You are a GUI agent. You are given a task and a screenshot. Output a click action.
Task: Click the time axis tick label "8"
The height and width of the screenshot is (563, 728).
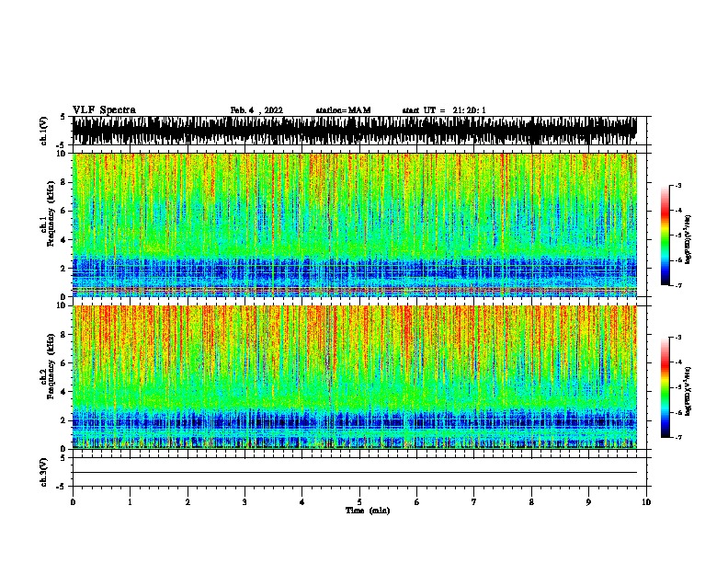point(531,502)
